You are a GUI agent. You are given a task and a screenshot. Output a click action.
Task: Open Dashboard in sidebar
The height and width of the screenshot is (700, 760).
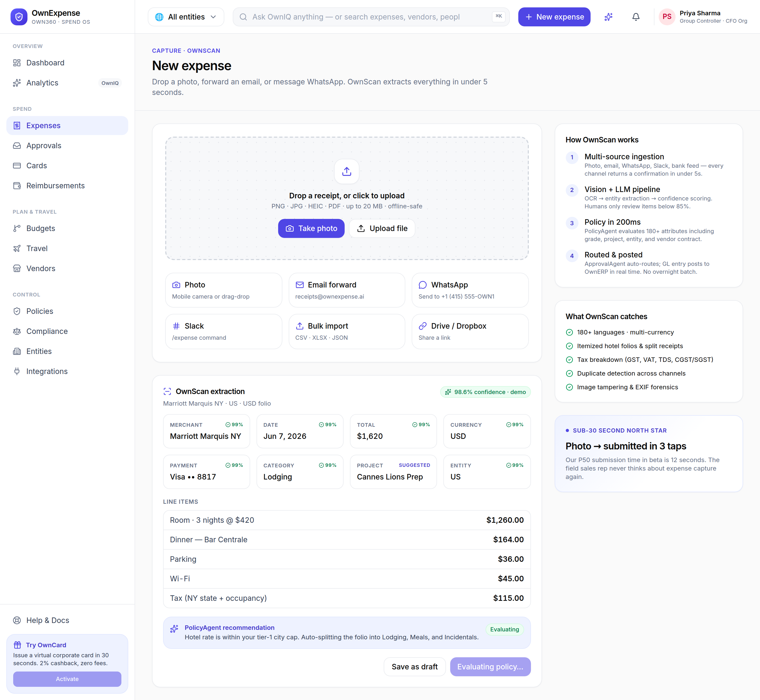coord(67,63)
